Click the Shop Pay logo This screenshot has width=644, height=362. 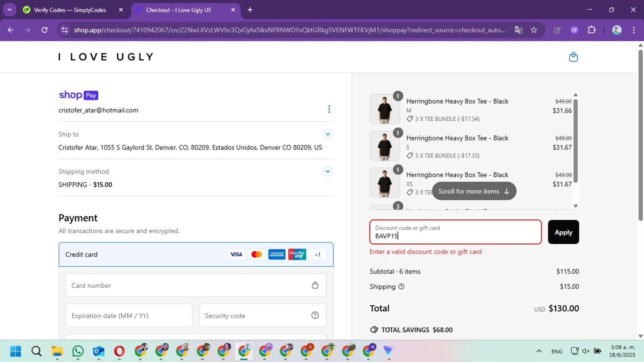[79, 95]
